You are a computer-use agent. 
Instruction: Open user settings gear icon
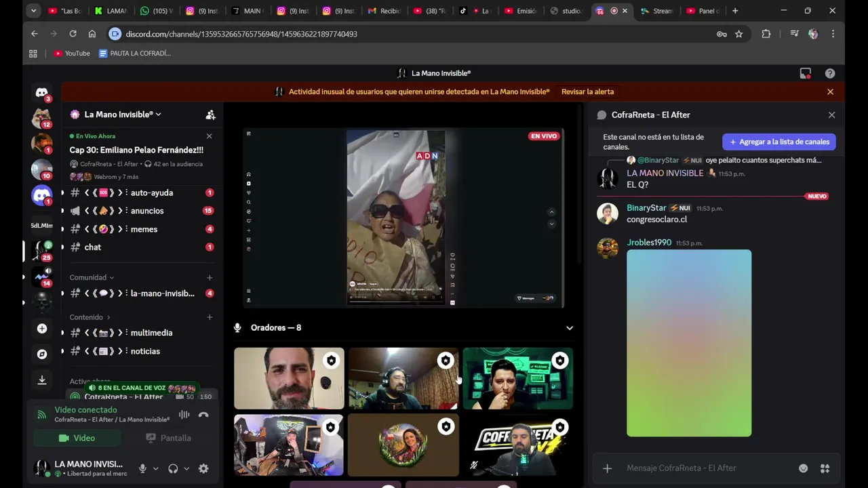[203, 468]
